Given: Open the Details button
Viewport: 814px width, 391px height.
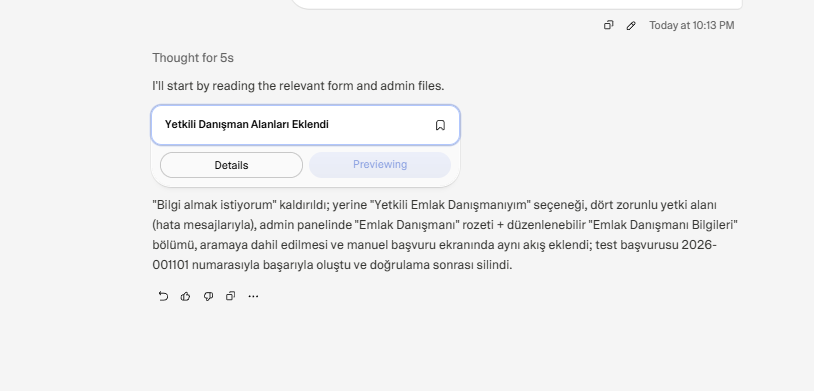Looking at the screenshot, I should pyautogui.click(x=231, y=165).
